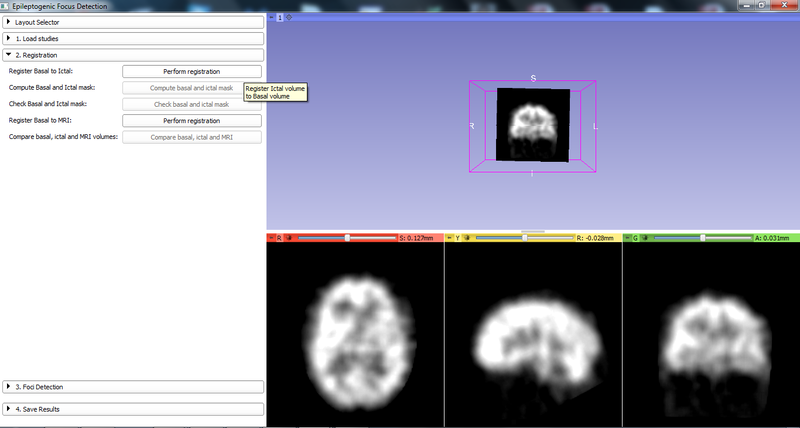The height and width of the screenshot is (428, 800).
Task: Expand the 1. Load studies section
Action: pyautogui.click(x=133, y=38)
